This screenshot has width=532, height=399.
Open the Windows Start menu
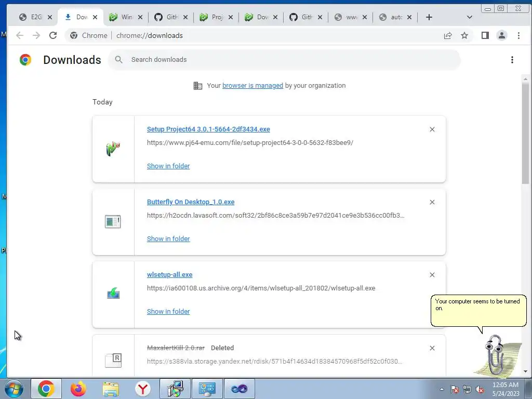14,389
